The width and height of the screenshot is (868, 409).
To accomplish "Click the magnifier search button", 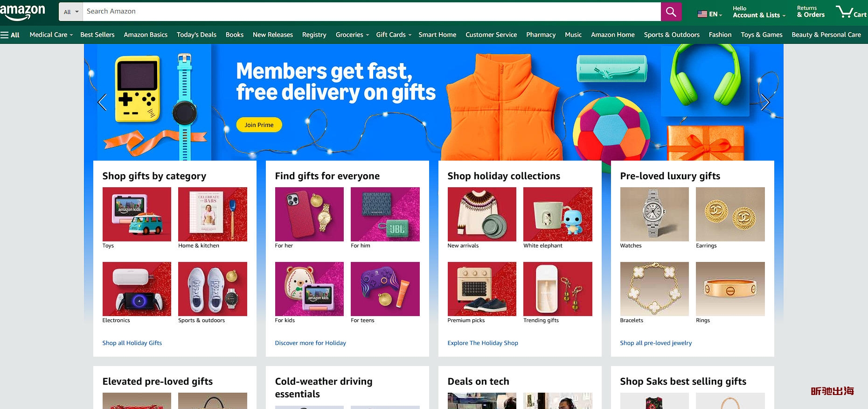I will click(x=671, y=12).
